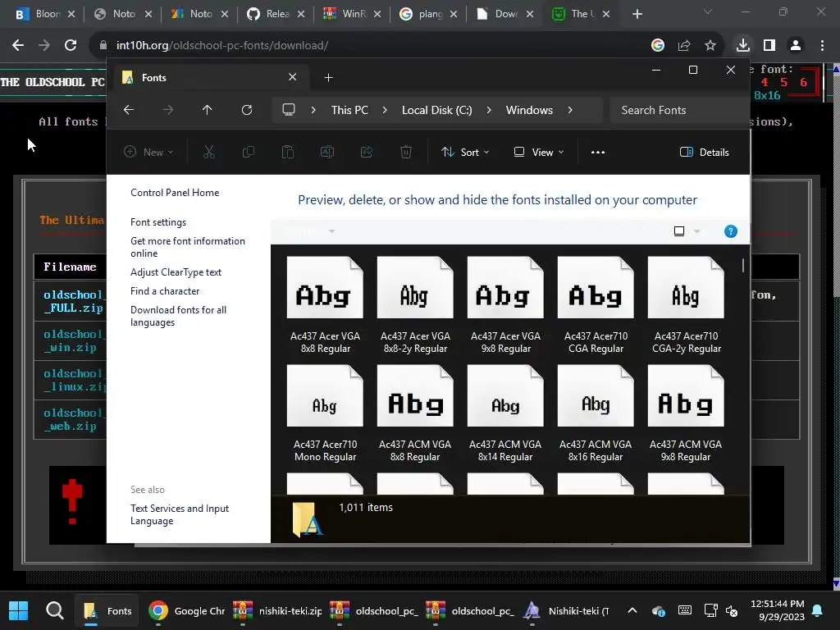Click Download fonts for all languages
This screenshot has width=840, height=630.
point(178,316)
